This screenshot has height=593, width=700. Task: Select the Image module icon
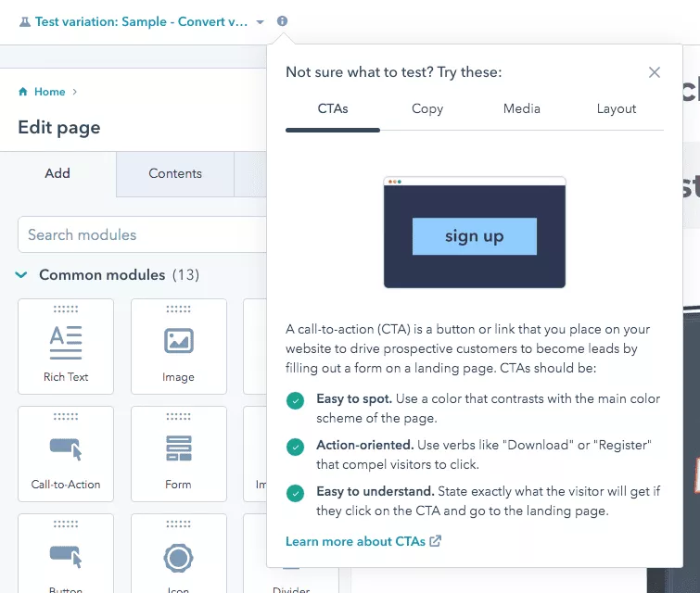point(178,342)
